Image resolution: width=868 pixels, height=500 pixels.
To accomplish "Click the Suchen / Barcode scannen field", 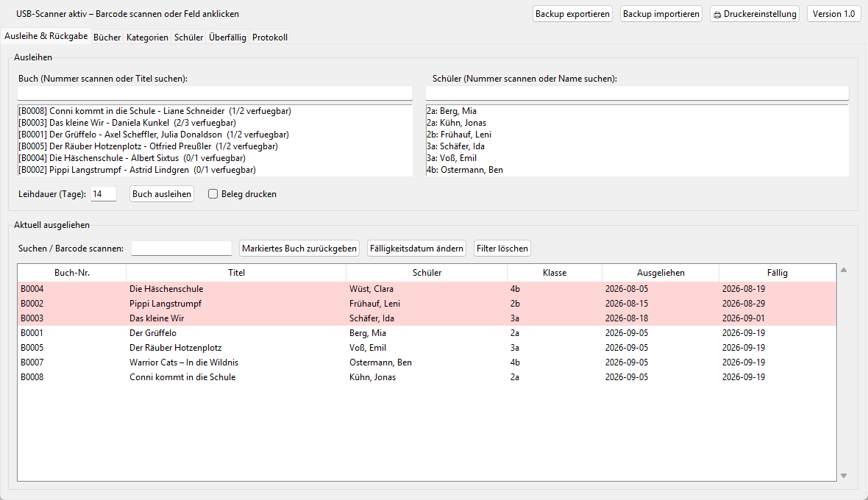I will point(182,249).
